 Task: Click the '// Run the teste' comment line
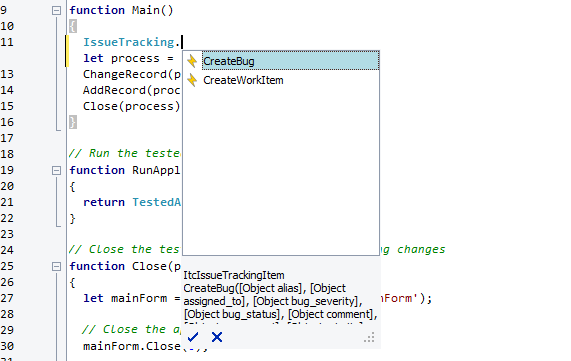(125, 153)
